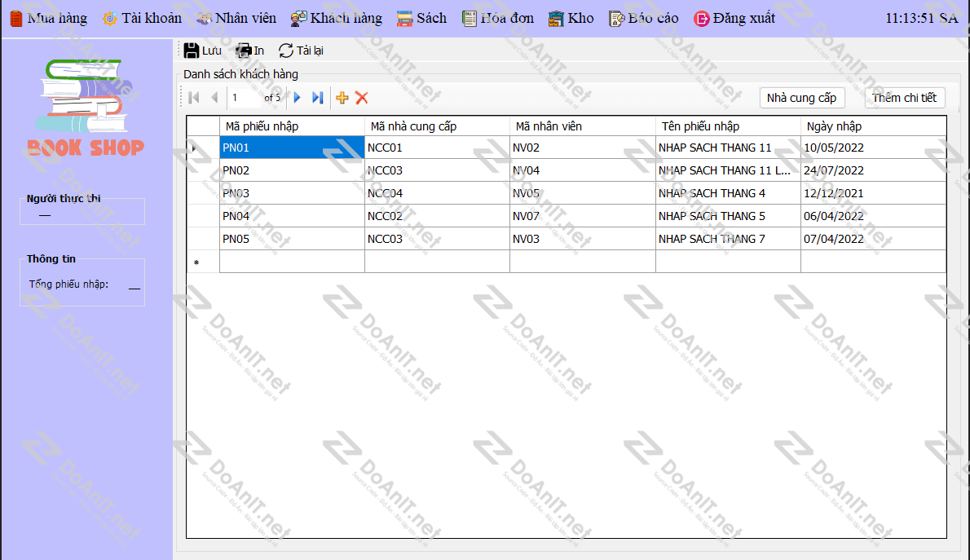The width and height of the screenshot is (970, 560).
Task: Select cell PN02
Action: click(292, 170)
